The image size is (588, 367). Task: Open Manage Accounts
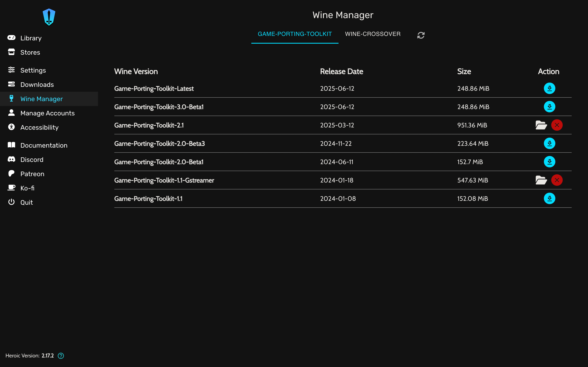click(x=47, y=113)
